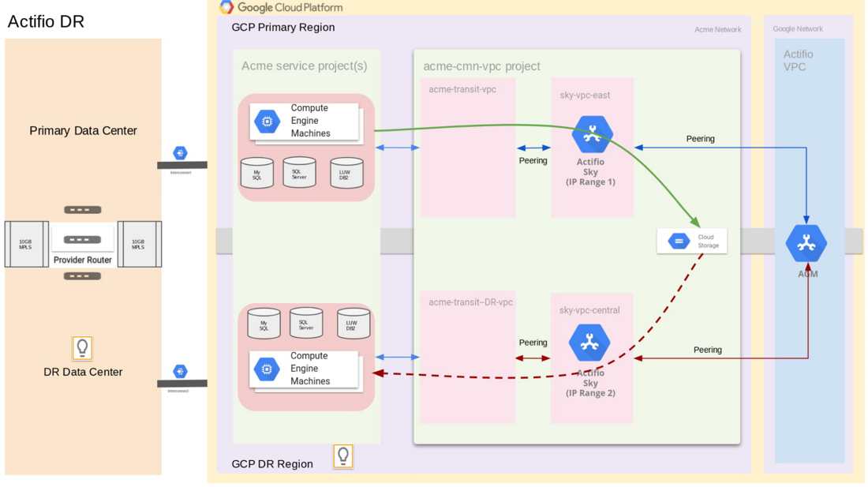
Task: Click the Acme service project(s) label
Action: click(x=304, y=66)
